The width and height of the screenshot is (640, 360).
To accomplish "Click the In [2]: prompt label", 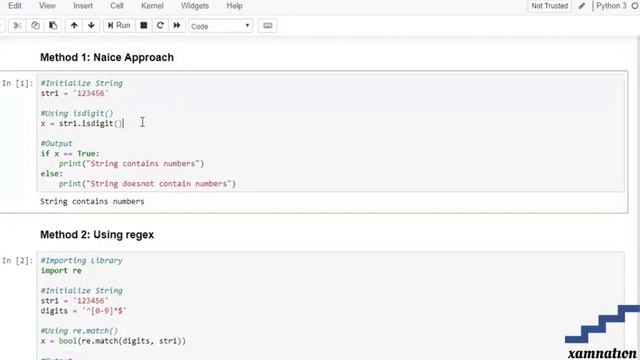I will point(18,261).
